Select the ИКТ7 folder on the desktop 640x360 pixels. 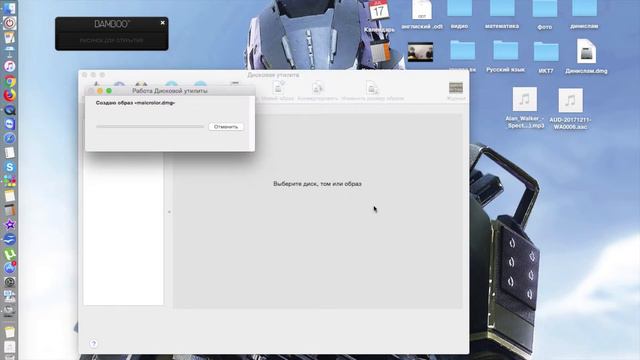546,57
